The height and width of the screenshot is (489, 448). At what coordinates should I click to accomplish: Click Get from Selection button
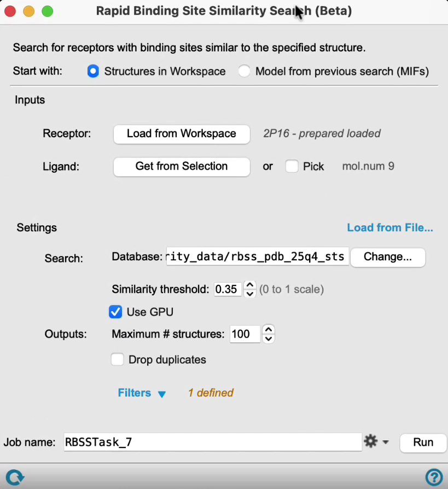182,167
